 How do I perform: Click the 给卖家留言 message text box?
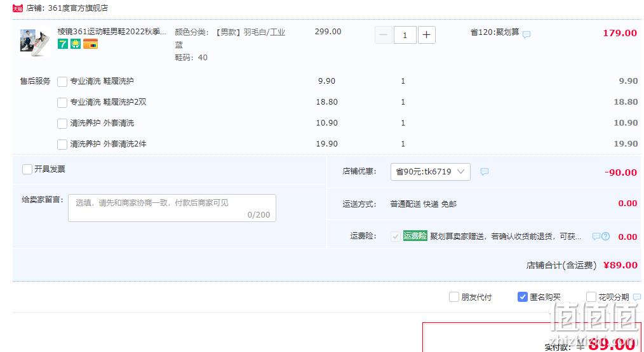pyautogui.click(x=171, y=208)
